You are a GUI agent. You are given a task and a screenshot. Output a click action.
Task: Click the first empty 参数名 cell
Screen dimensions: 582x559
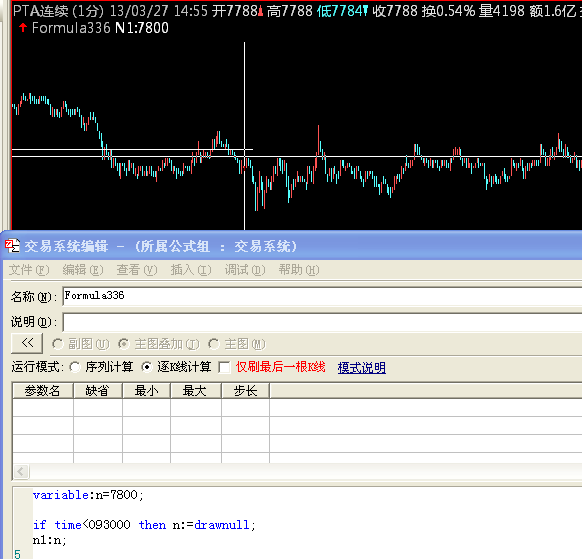point(43,408)
